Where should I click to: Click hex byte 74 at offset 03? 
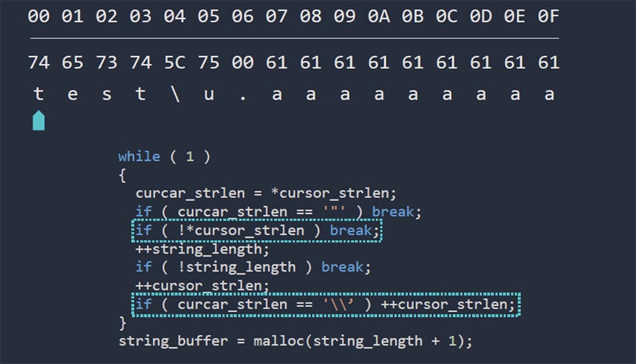coord(141,63)
